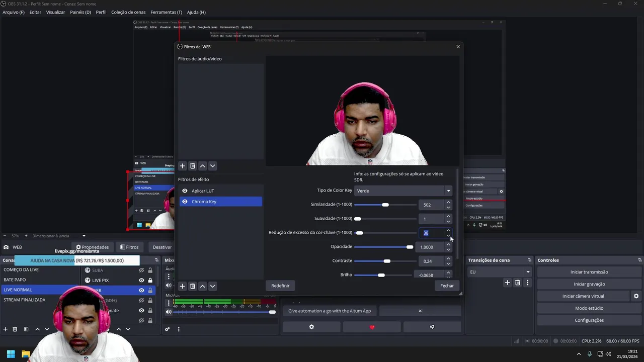Close filters dialog with Fechar button
Viewport: 644px width, 362px height.
tap(447, 286)
